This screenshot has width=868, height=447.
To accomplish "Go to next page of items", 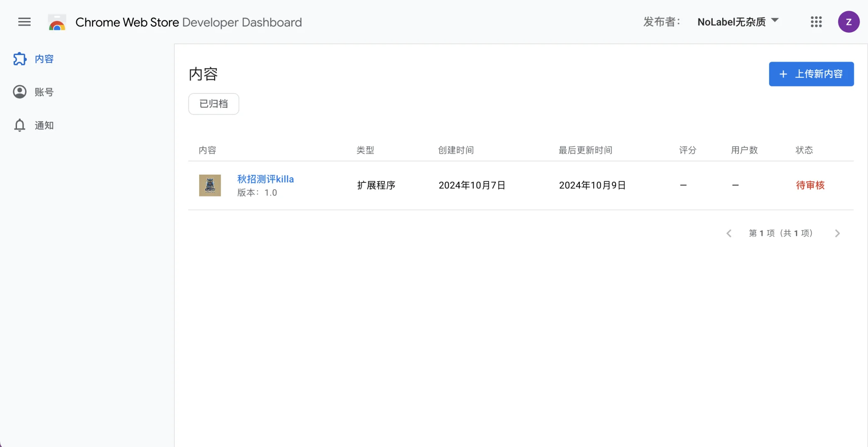I will 837,233.
